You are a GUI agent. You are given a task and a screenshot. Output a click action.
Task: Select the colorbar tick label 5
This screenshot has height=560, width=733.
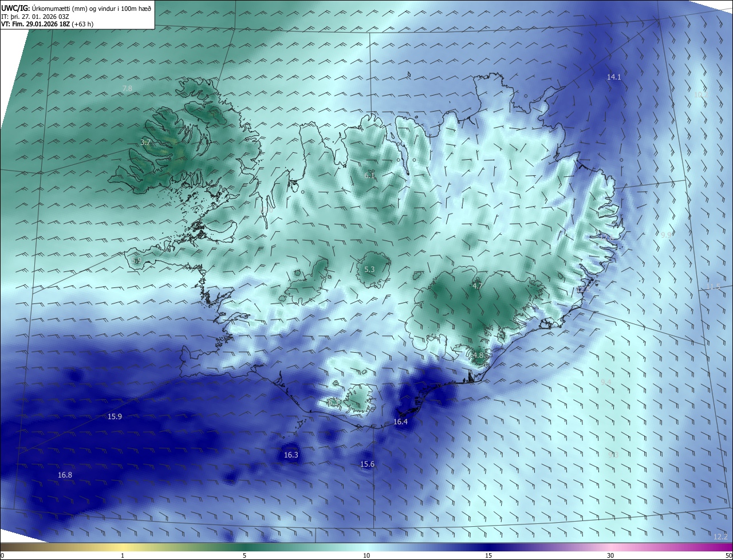pos(245,555)
